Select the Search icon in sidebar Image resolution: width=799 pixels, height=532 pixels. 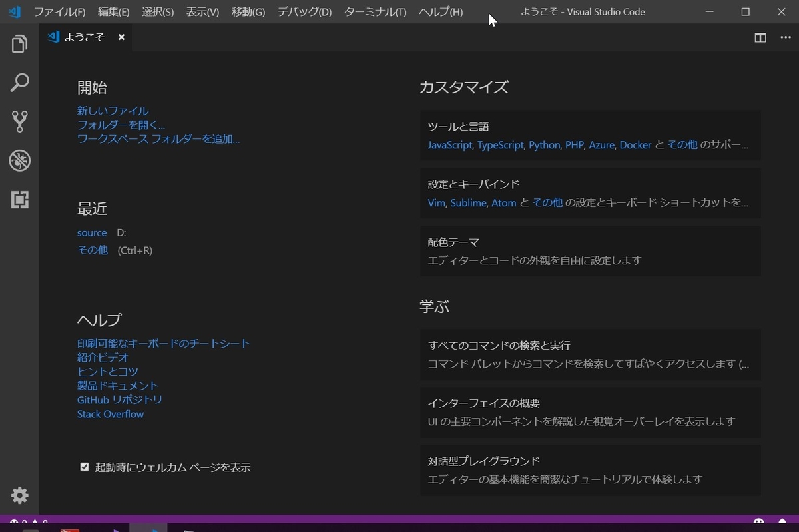click(19, 82)
